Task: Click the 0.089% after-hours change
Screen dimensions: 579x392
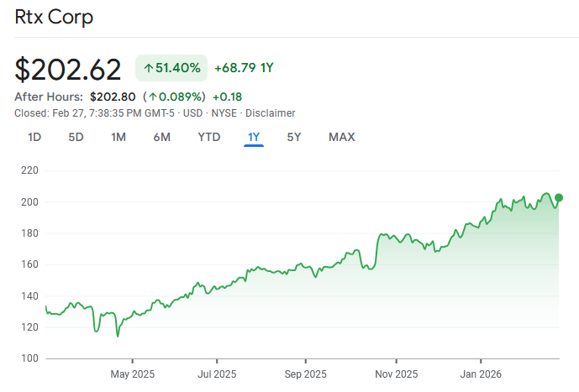Action: [x=174, y=97]
